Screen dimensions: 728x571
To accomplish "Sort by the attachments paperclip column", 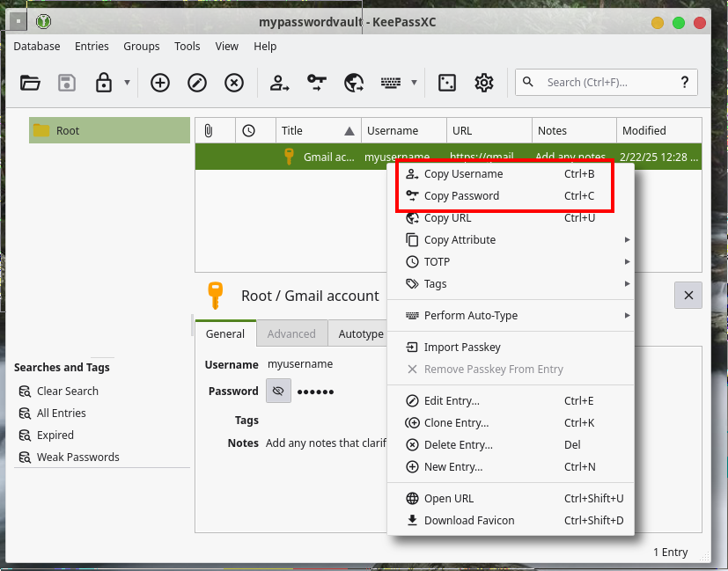I will 215,131.
